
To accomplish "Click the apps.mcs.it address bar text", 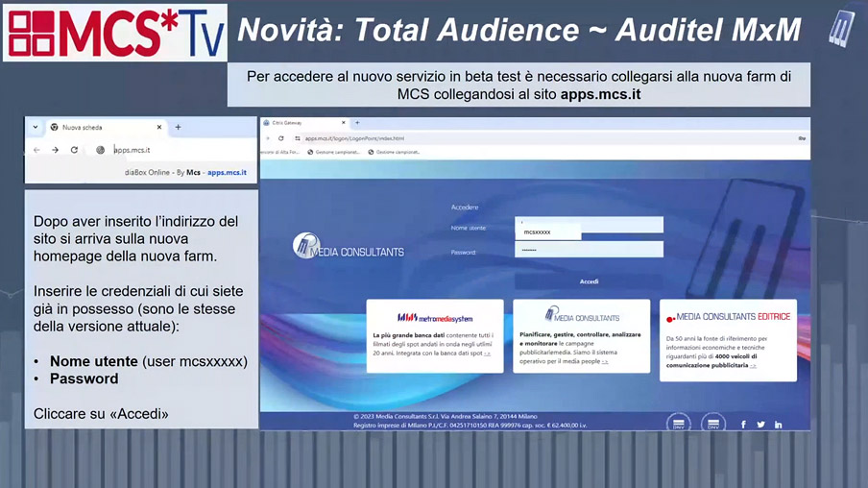I will click(132, 150).
